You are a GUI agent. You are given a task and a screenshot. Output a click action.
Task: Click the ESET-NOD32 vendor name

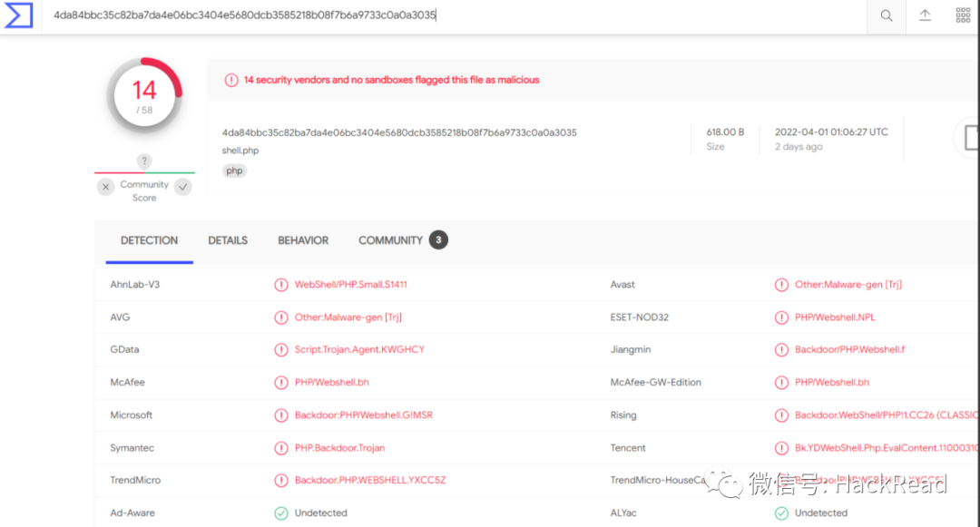(x=640, y=317)
